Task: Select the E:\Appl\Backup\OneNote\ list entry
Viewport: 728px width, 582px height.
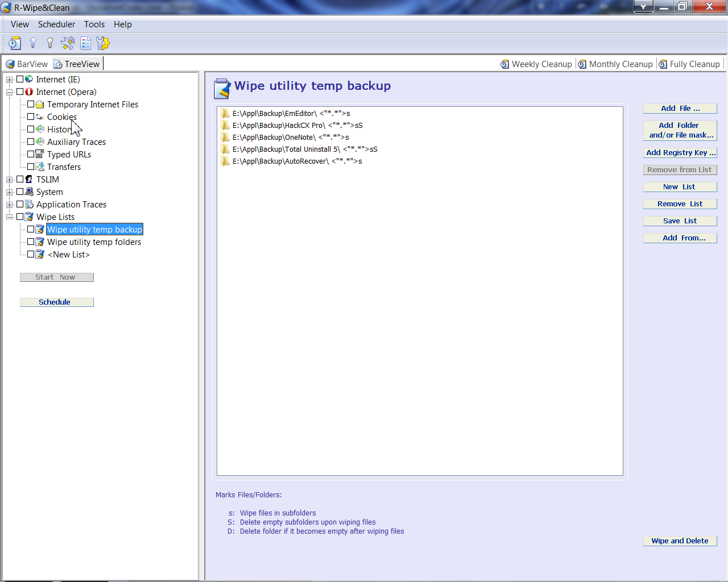Action: point(291,137)
